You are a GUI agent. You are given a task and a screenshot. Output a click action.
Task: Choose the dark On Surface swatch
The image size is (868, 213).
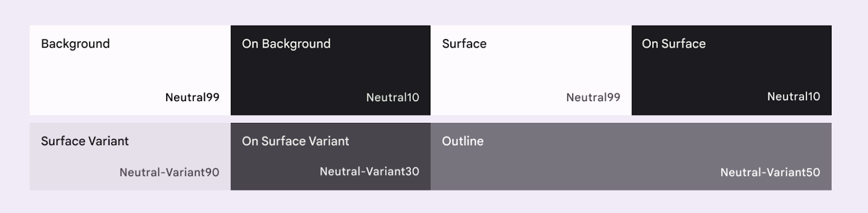[731, 70]
